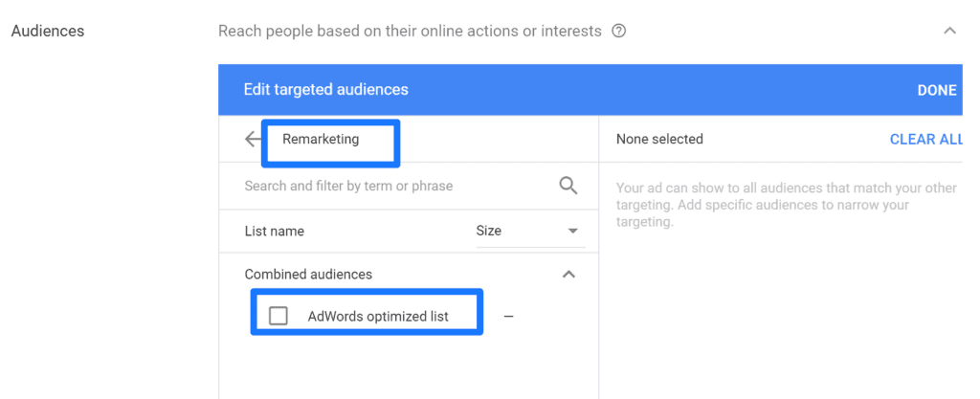Focus the search and filter field

(x=392, y=186)
